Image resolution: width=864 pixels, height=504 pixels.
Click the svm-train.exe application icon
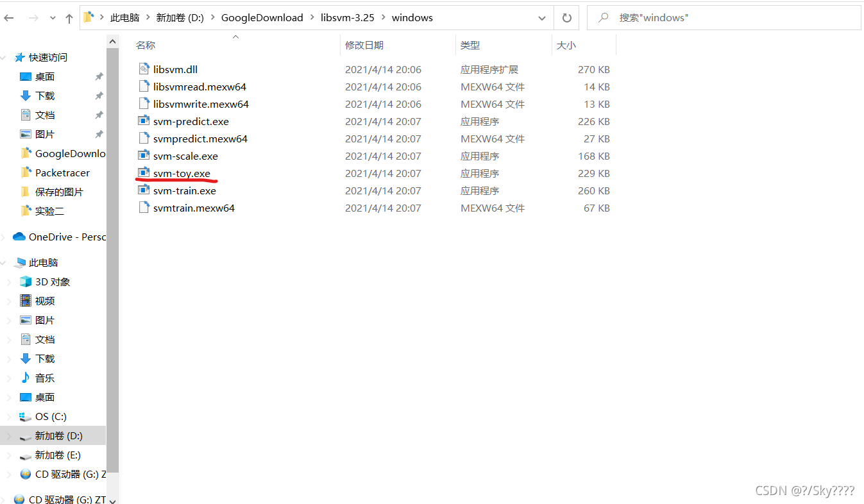[144, 190]
